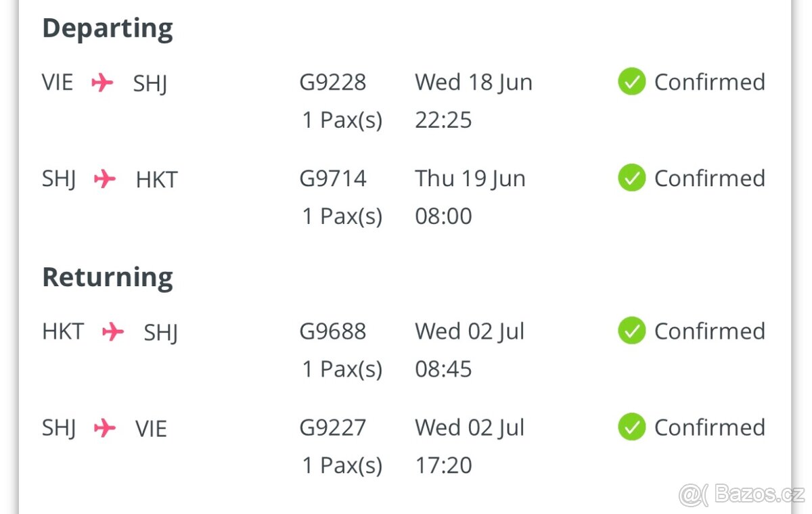The height and width of the screenshot is (514, 812).
Task: Click the plane icon between VIE and SHJ
Action: click(102, 83)
